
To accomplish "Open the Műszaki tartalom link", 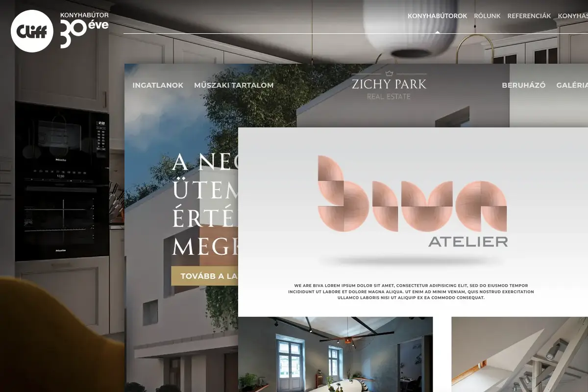I will point(234,85).
